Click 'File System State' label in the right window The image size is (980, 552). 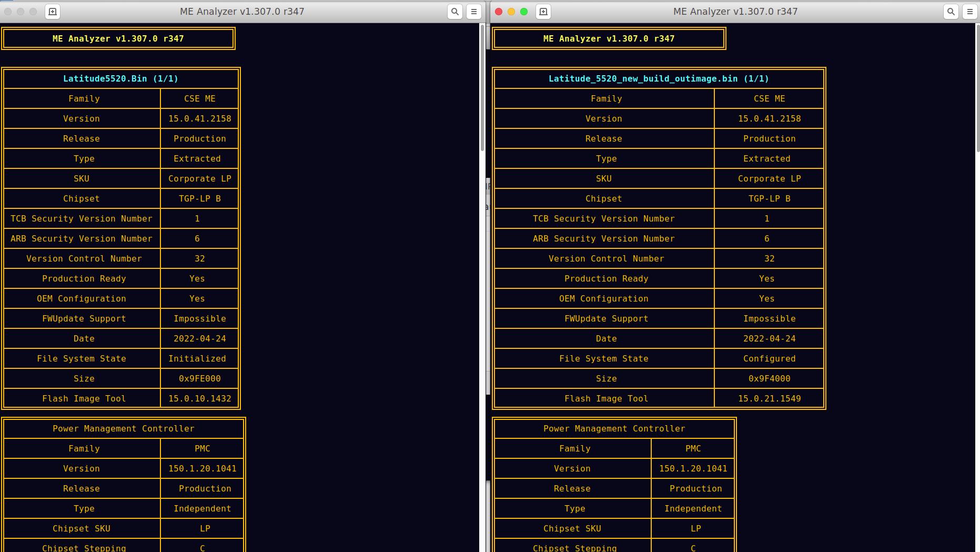pos(603,358)
